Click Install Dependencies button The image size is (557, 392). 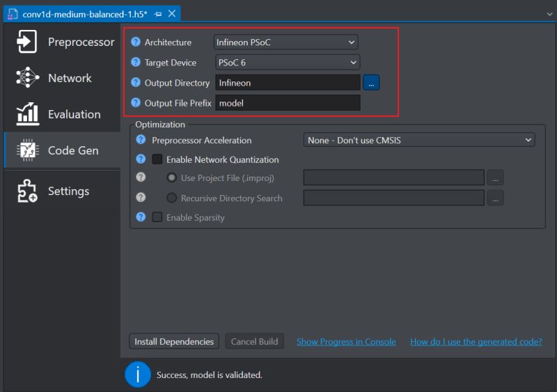click(174, 342)
